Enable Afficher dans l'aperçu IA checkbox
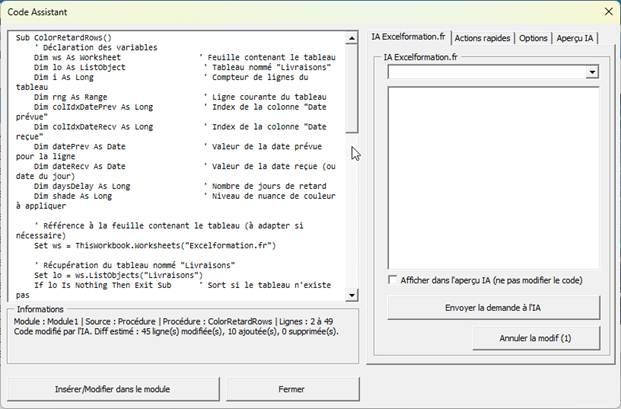Viewport: 621px width, 409px height. coord(392,280)
